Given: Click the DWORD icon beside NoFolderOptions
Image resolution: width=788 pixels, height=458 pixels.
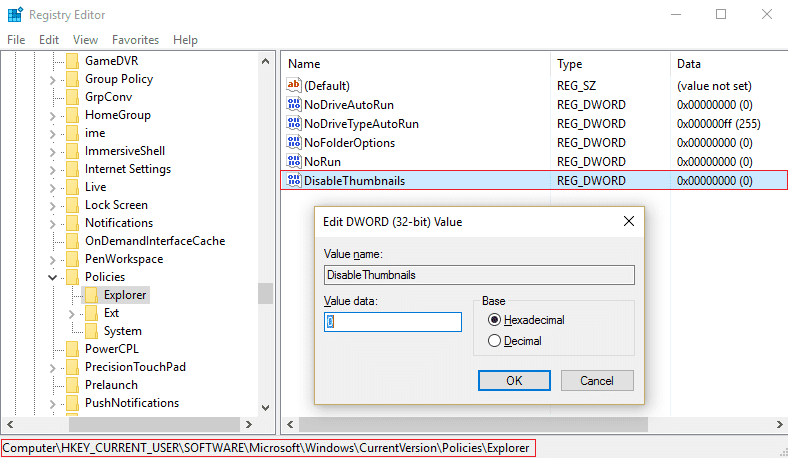Looking at the screenshot, I should point(294,143).
